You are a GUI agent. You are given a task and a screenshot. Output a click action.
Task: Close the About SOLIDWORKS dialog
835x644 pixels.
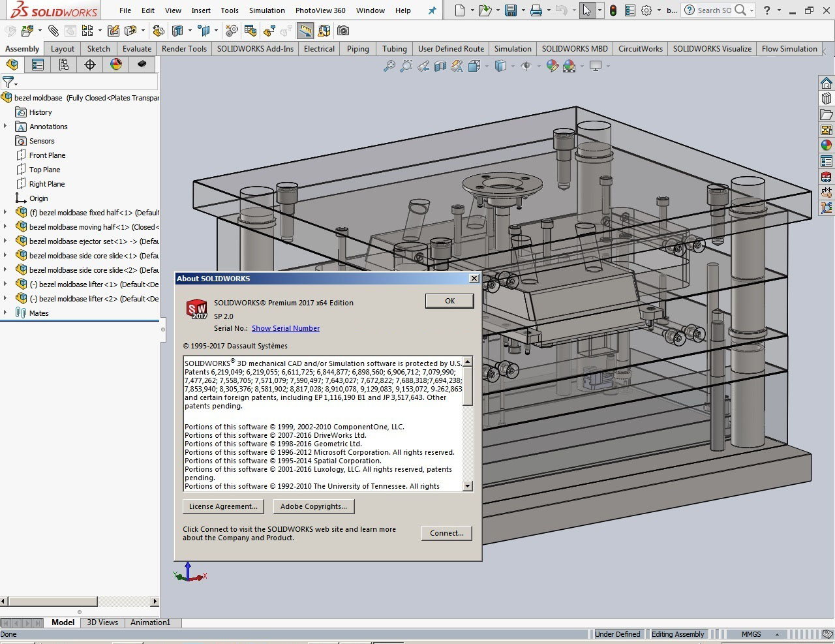tap(474, 279)
